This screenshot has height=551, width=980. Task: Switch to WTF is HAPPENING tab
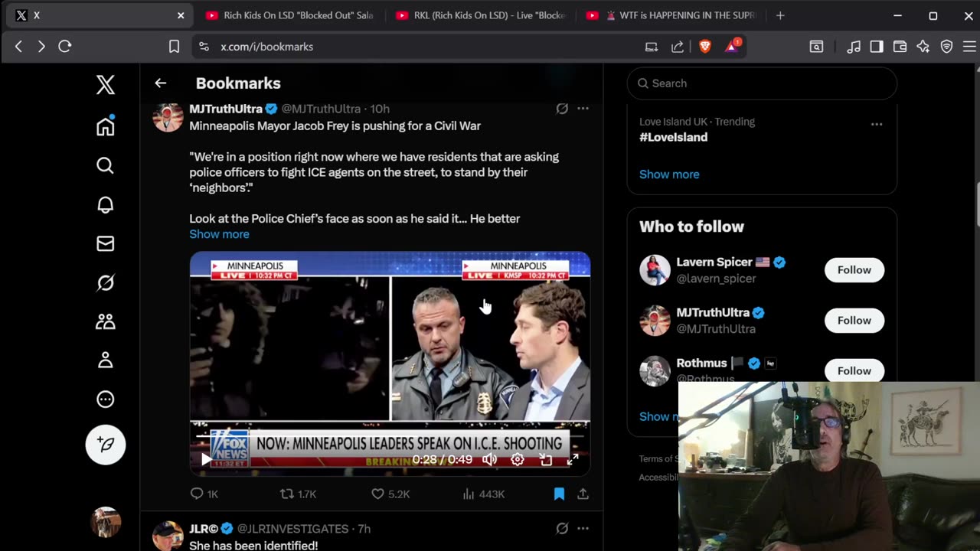click(x=670, y=15)
